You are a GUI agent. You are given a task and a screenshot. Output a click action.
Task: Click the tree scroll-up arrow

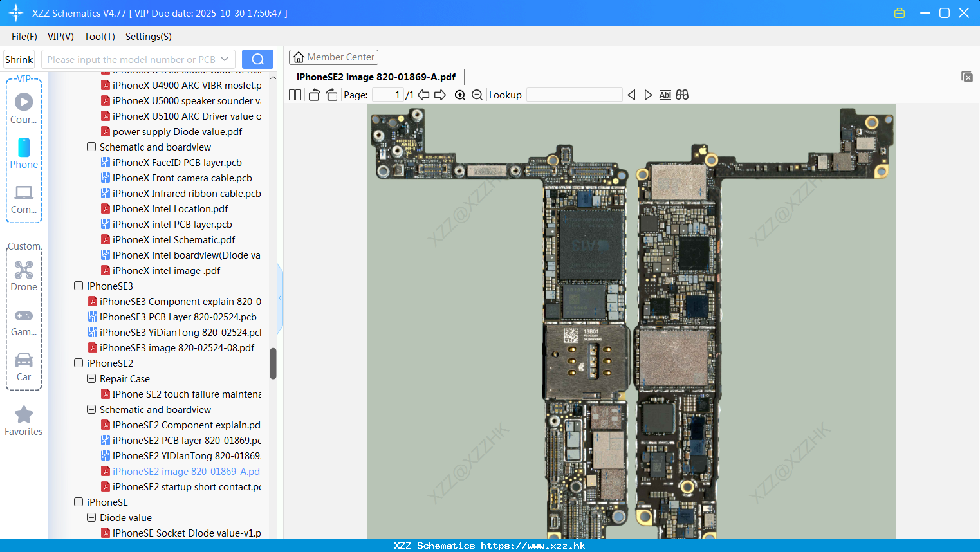click(273, 78)
